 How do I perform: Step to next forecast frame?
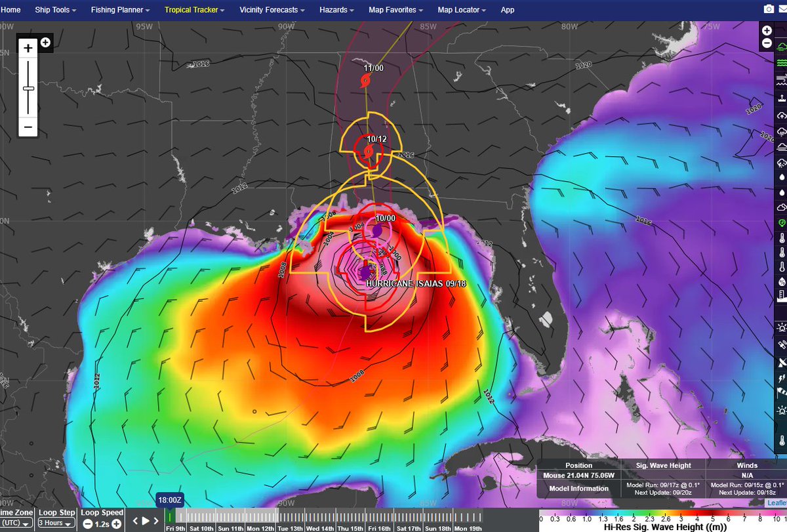pos(157,522)
